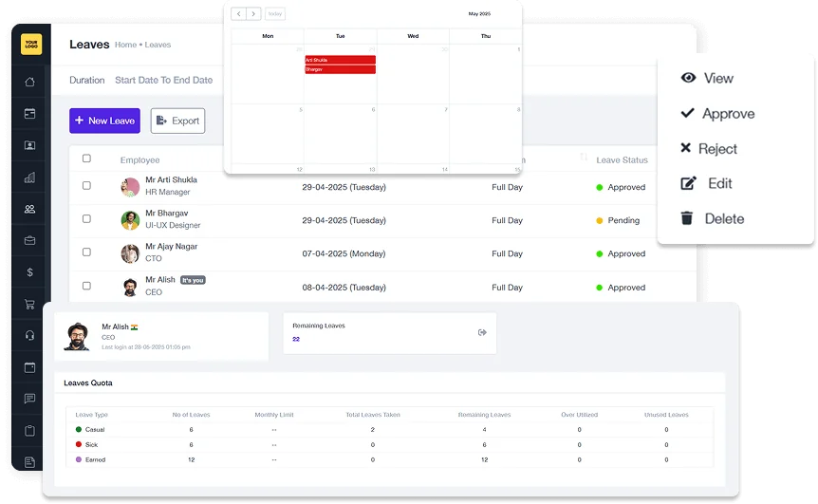Image resolution: width=818 pixels, height=504 pixels.
Task: Select the briefcase icon in the sidebar
Action: point(29,240)
